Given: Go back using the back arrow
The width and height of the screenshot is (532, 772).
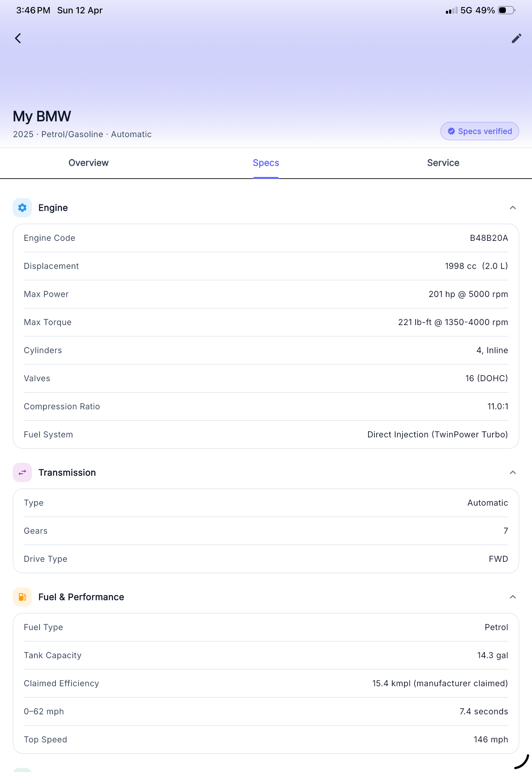Looking at the screenshot, I should (18, 38).
